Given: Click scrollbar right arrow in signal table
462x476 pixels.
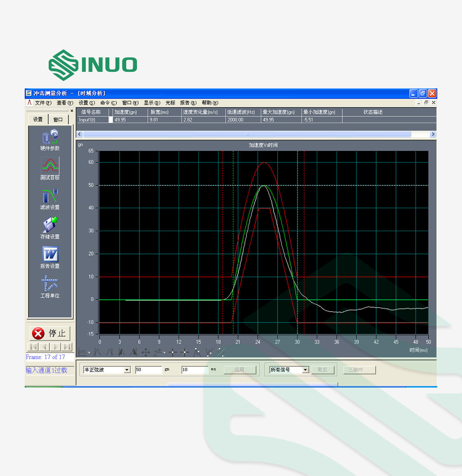Looking at the screenshot, I should pyautogui.click(x=433, y=134).
